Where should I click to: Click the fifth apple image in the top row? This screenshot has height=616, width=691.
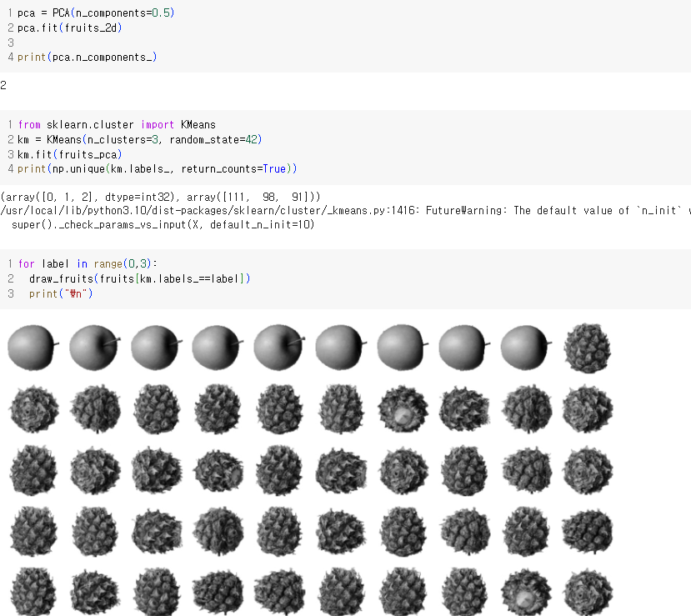(279, 348)
